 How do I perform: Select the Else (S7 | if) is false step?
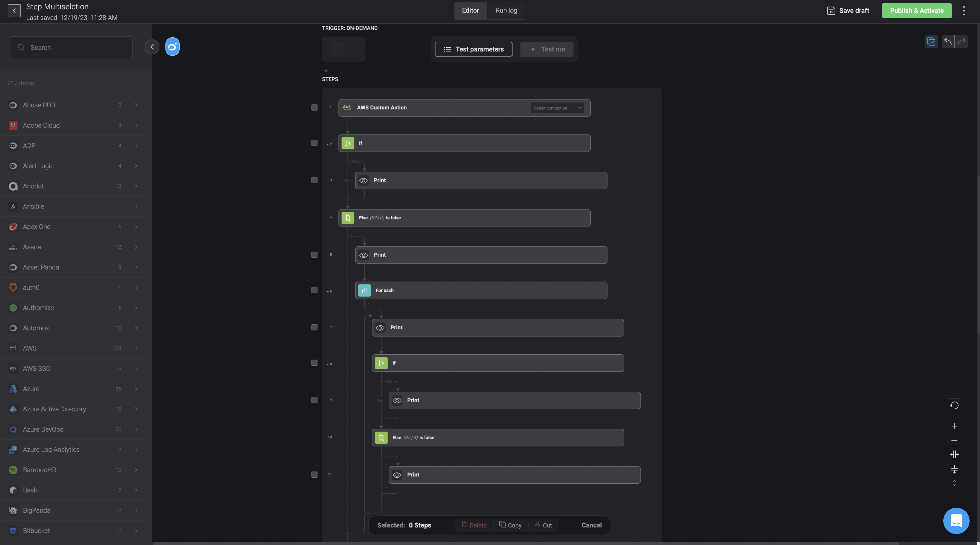498,438
